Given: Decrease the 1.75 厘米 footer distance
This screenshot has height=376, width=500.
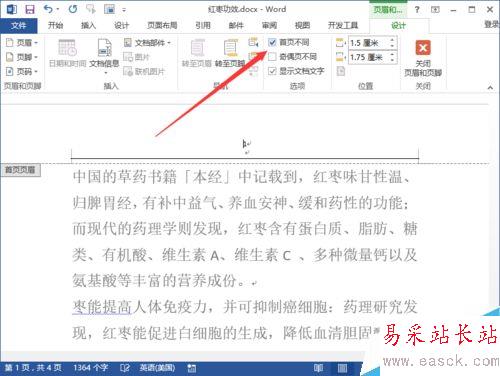Looking at the screenshot, I should click(392, 61).
